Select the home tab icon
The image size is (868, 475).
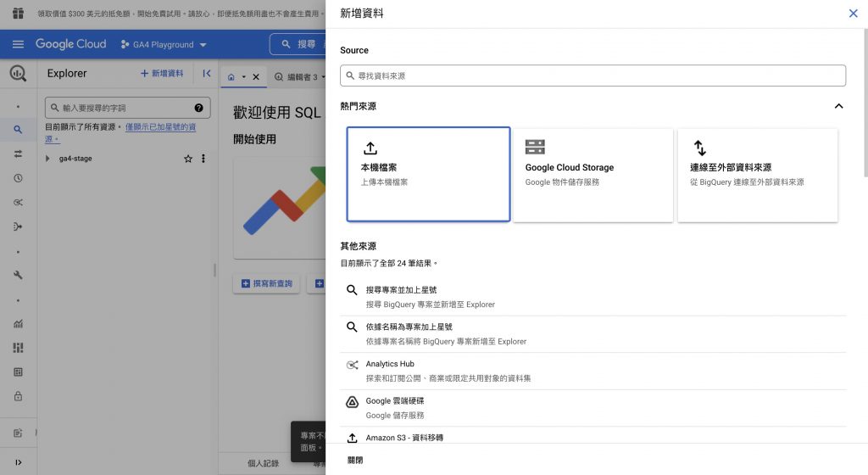231,77
